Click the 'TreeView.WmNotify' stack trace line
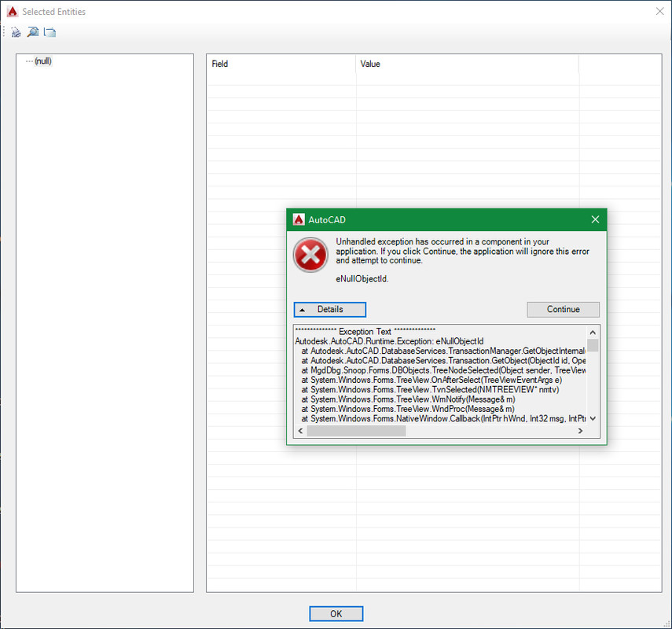This screenshot has height=629, width=672. (x=408, y=399)
